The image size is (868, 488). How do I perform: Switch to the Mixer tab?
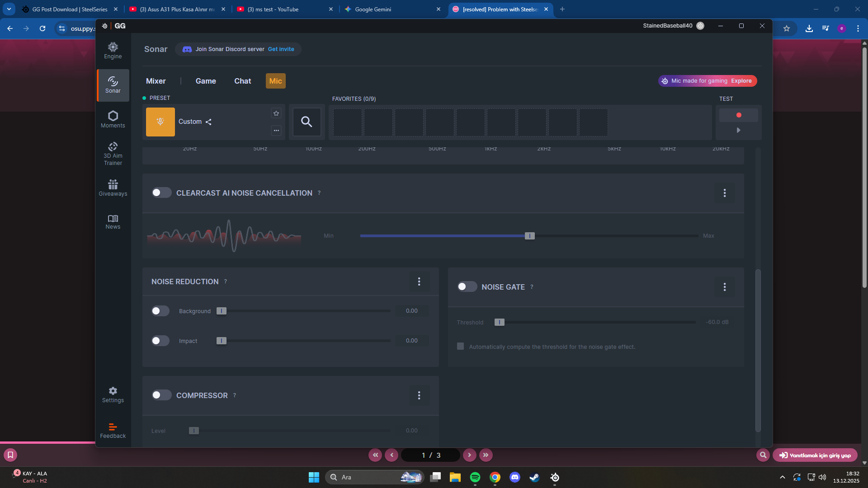[x=156, y=81]
